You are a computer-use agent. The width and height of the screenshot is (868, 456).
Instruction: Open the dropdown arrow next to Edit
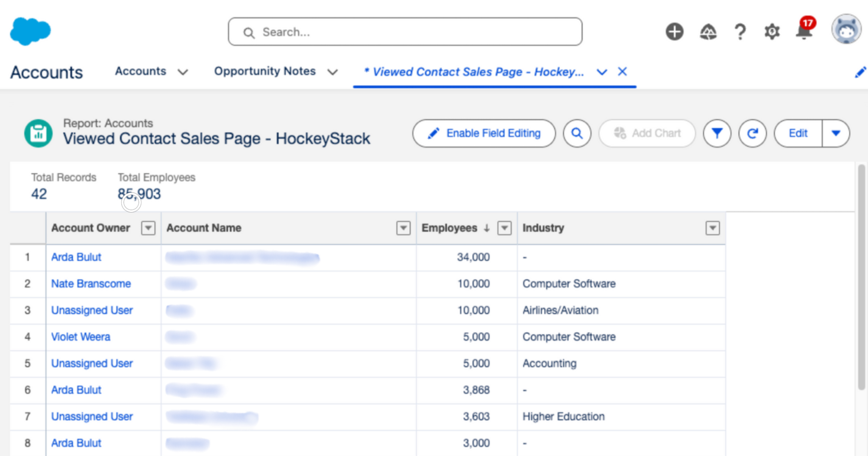836,133
